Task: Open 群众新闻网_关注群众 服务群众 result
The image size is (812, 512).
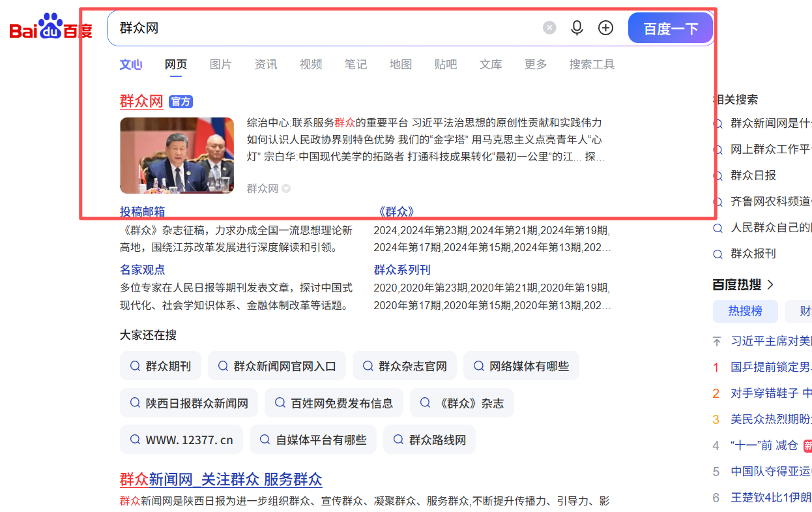Action: tap(221, 479)
